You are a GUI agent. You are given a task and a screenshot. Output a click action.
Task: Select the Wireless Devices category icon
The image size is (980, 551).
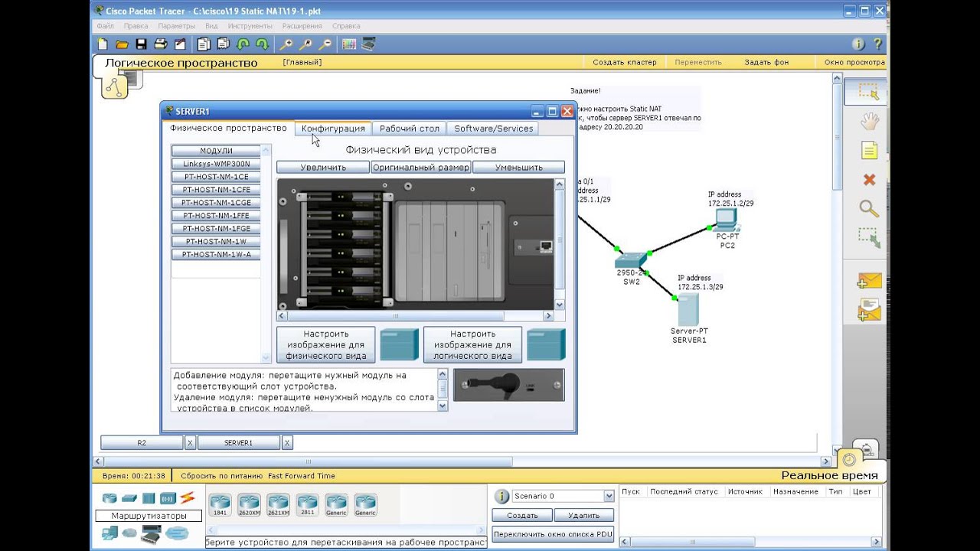[168, 498]
